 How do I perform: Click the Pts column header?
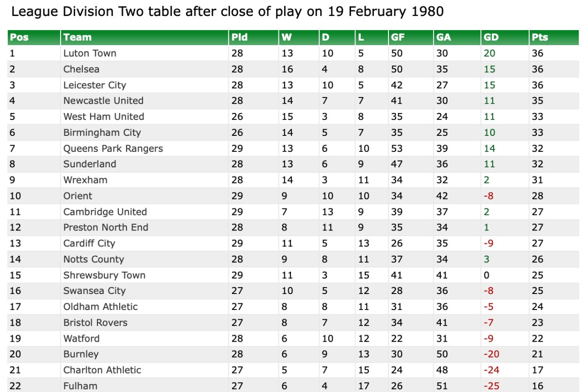(540, 37)
